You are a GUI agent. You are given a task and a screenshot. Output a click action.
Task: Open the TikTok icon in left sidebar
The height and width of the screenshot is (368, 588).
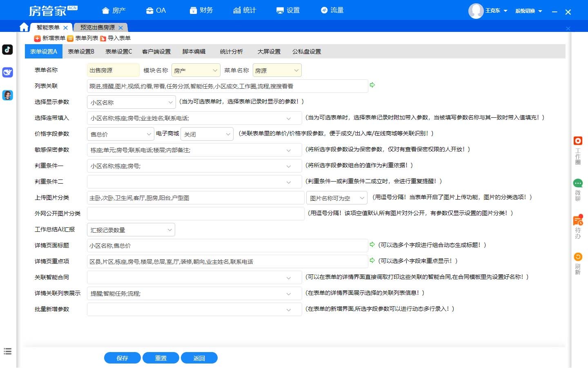(x=8, y=49)
